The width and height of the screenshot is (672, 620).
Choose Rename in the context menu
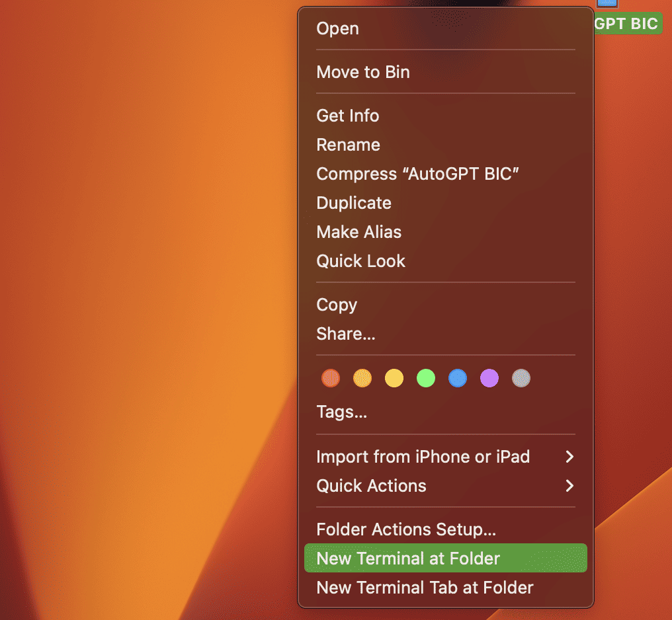445,145
